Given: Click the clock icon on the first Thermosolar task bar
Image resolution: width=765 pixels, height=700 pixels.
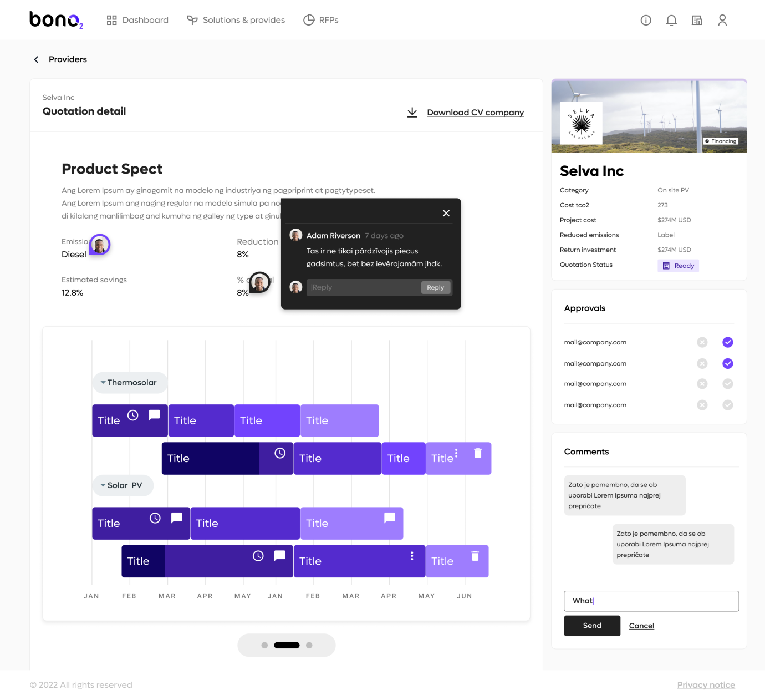Looking at the screenshot, I should (x=132, y=414).
